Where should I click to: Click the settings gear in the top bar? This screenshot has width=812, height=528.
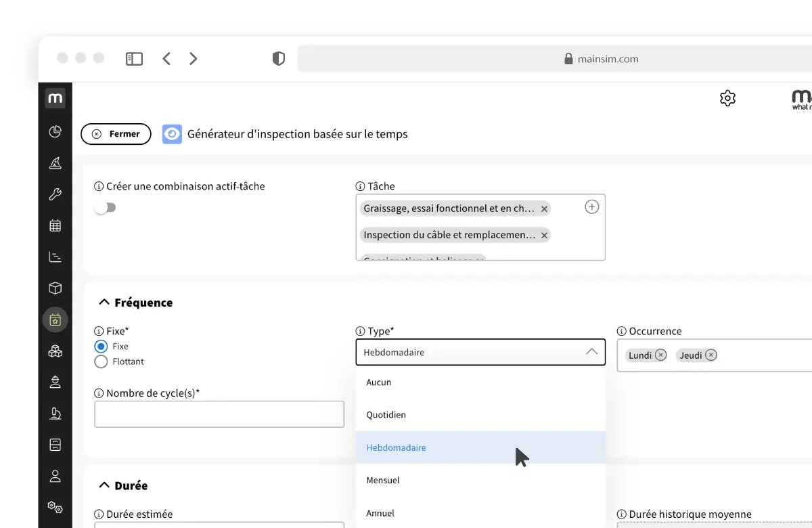(727, 98)
